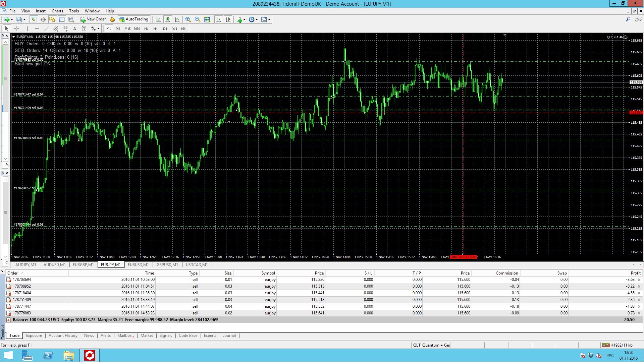The height and width of the screenshot is (362, 644).
Task: Open the MetaEditor icon
Action: [112, 19]
